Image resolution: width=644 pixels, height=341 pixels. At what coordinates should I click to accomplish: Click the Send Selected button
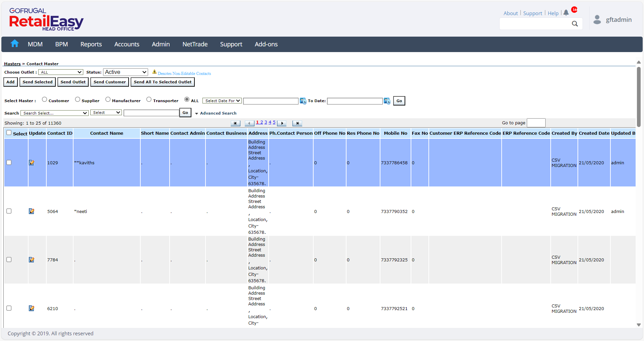(x=38, y=82)
